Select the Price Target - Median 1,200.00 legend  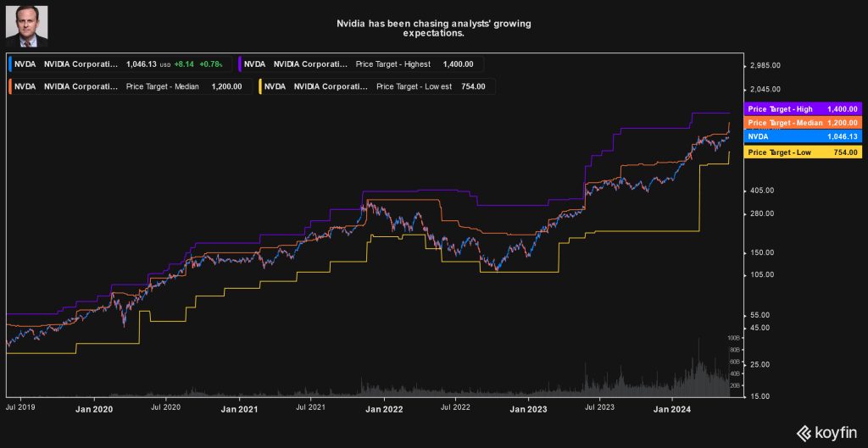pyautogui.click(x=127, y=86)
